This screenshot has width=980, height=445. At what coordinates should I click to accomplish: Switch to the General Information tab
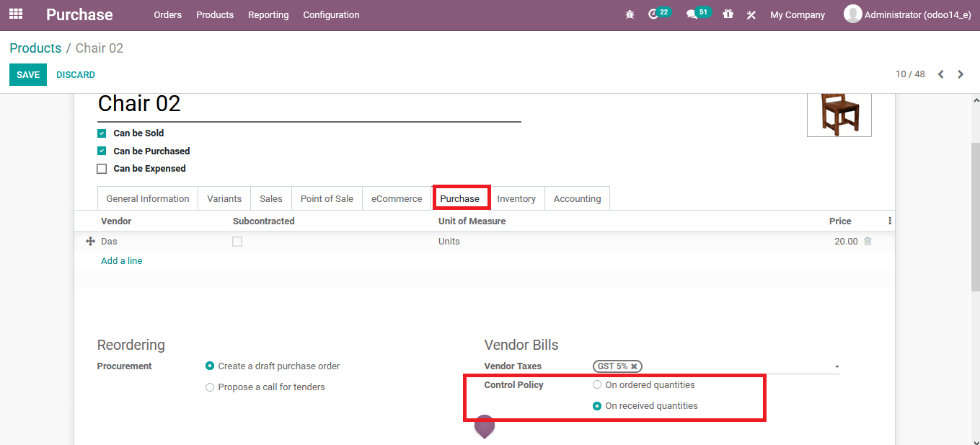point(148,199)
